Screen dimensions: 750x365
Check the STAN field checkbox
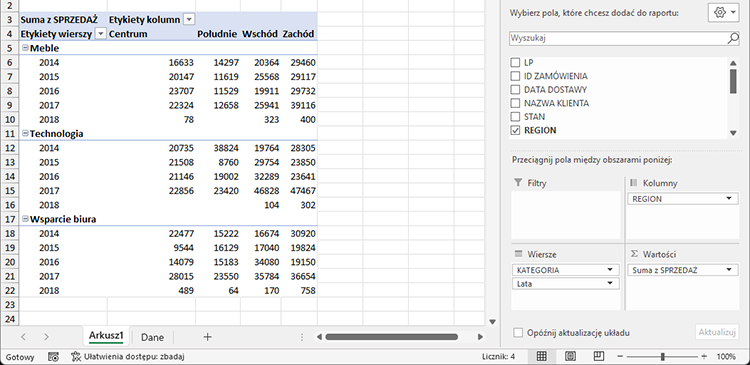[515, 116]
